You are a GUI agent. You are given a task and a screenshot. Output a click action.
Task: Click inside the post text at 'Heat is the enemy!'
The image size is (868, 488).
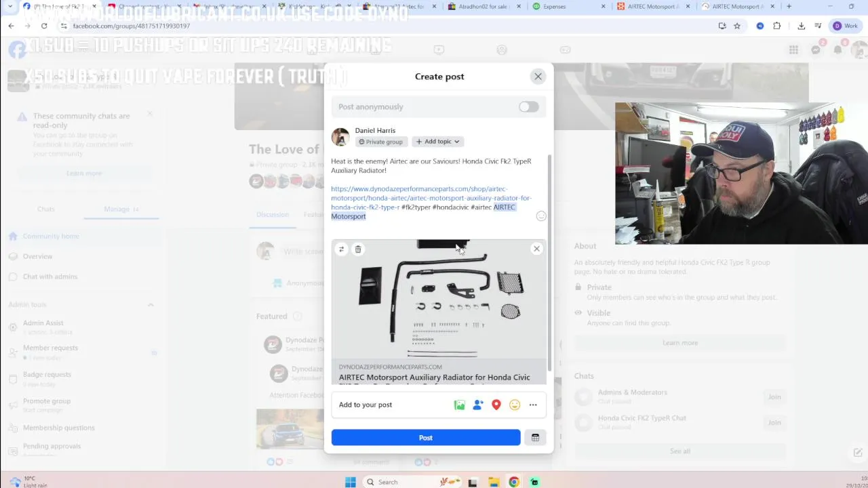tap(359, 161)
